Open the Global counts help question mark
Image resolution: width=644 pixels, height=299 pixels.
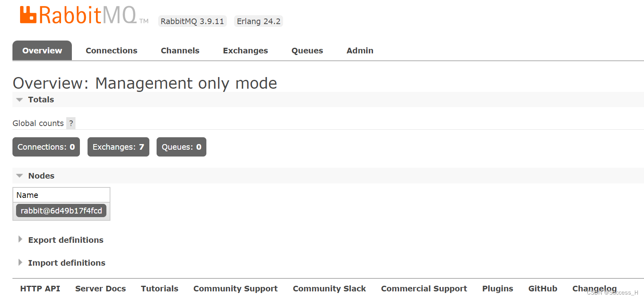[71, 123]
